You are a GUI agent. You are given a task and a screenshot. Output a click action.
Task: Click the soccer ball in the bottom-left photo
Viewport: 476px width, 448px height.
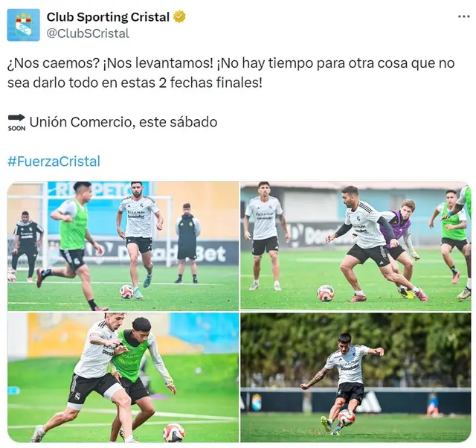click(x=173, y=432)
